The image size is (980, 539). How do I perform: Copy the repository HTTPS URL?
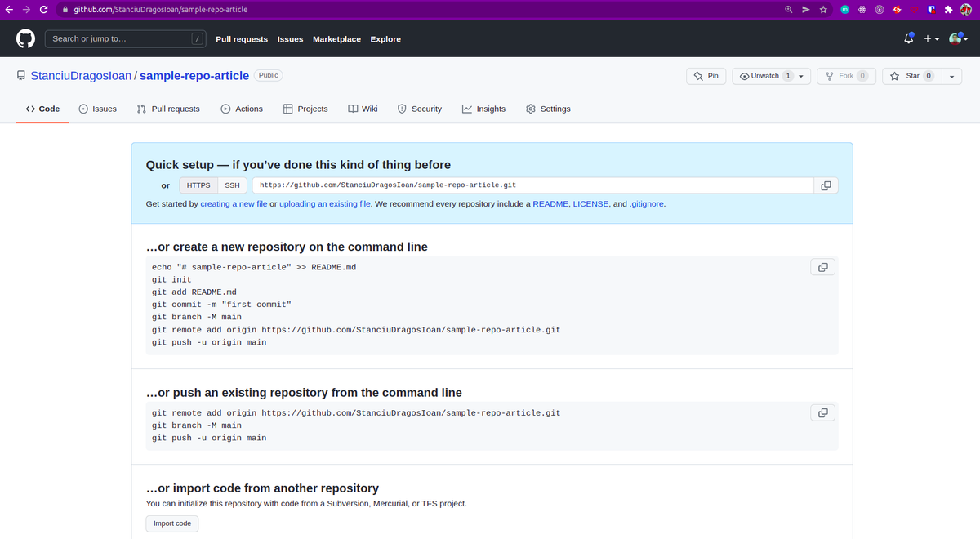click(x=825, y=185)
